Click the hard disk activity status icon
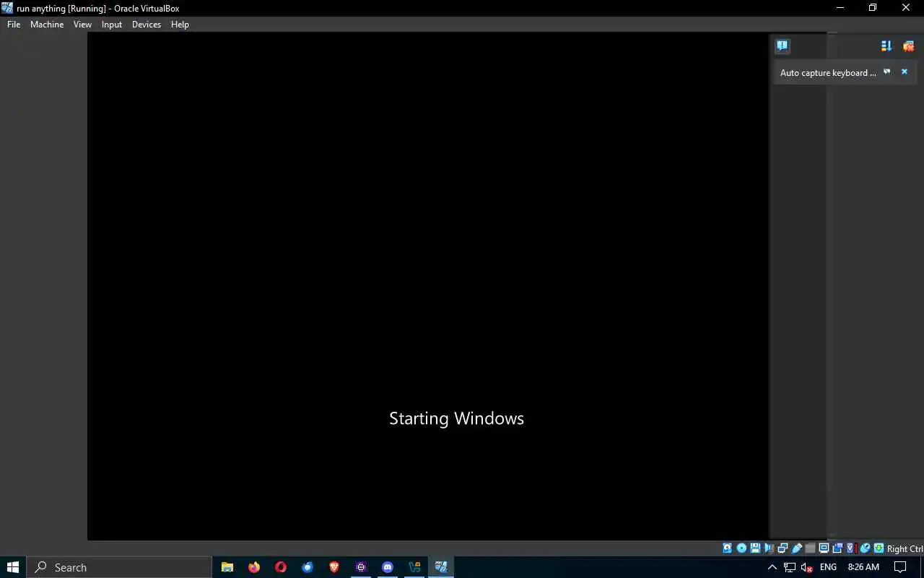This screenshot has width=924, height=578. pyautogui.click(x=727, y=548)
